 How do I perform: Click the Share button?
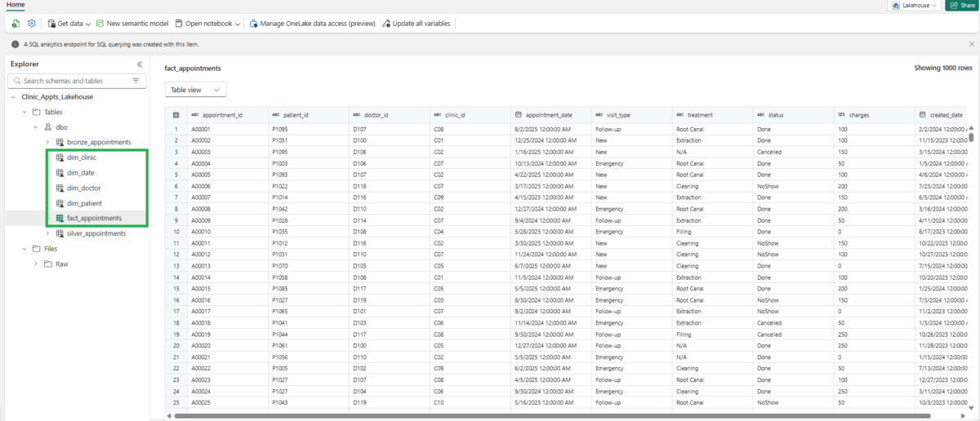pyautogui.click(x=961, y=6)
